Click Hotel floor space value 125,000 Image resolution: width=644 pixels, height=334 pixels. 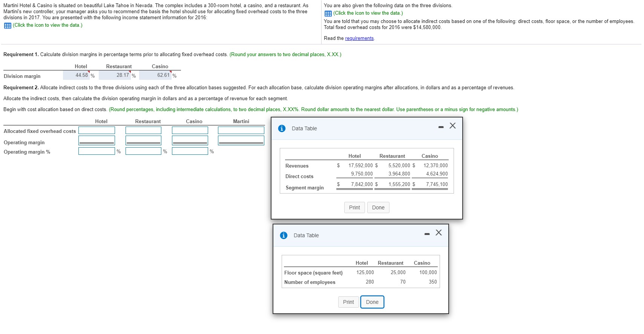365,273
